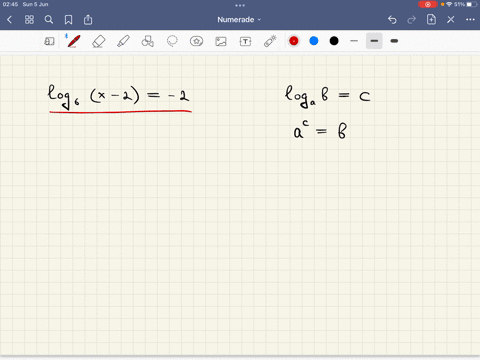Image resolution: width=480 pixels, height=360 pixels.
Task: Go back using the back arrow
Action: [x=9, y=20]
